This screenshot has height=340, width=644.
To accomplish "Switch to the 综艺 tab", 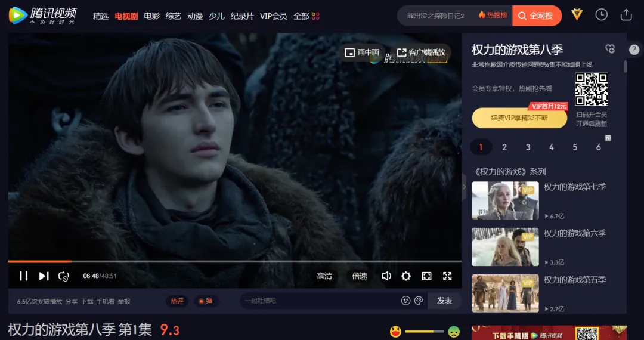I will click(x=174, y=17).
